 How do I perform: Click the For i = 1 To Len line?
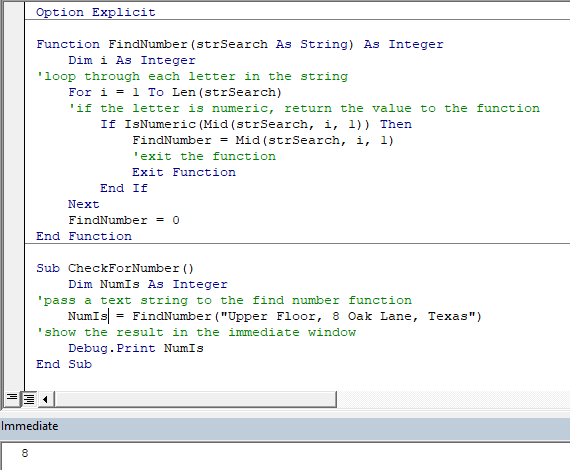tap(175, 92)
